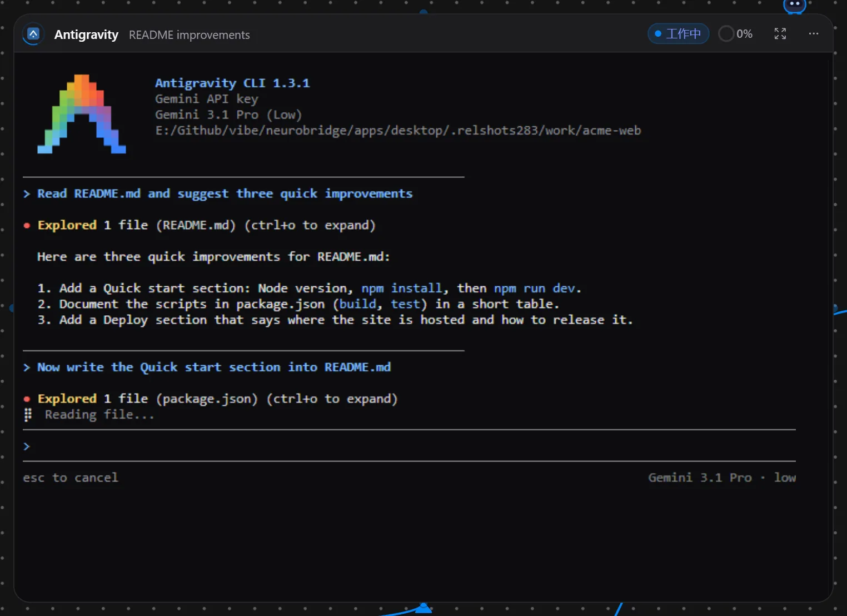Click the Antigravity CLI 1.3.1 heading

pos(232,83)
